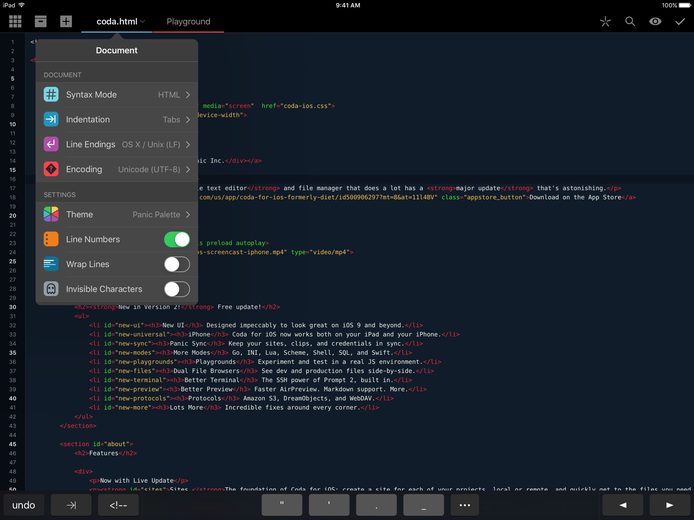The height and width of the screenshot is (520, 694).
Task: Open preview with the eye icon
Action: 655,21
